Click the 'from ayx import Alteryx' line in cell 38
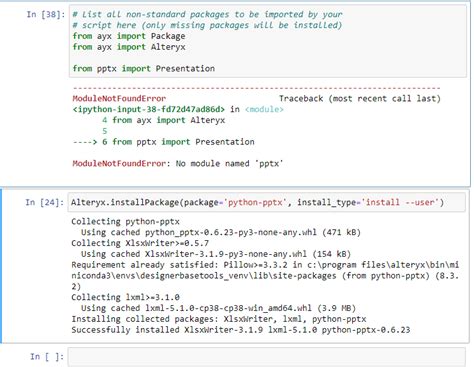This screenshot has height=367, width=474. tap(129, 47)
